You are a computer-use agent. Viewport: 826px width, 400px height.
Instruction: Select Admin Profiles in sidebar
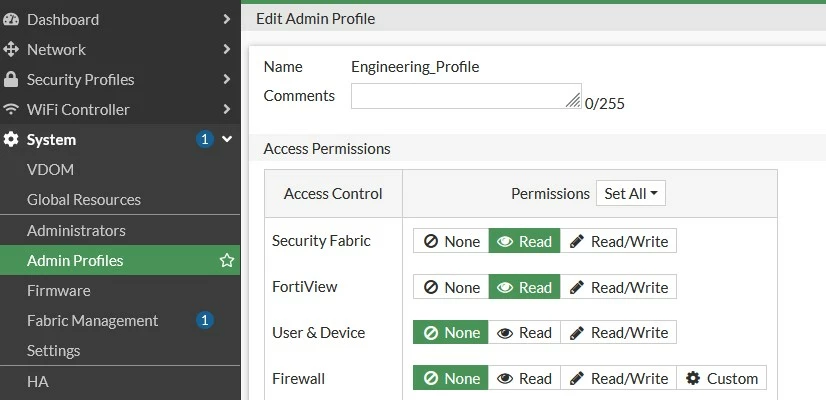(120, 260)
